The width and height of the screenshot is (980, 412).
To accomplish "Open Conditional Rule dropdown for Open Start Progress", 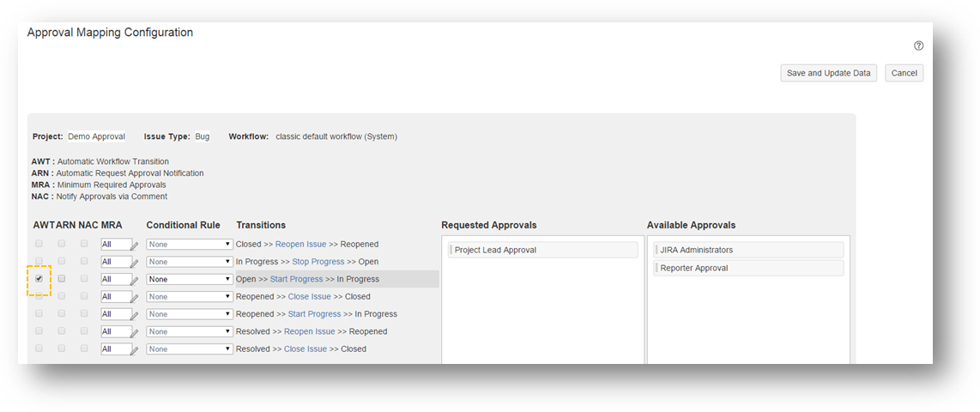I will pyautogui.click(x=189, y=279).
